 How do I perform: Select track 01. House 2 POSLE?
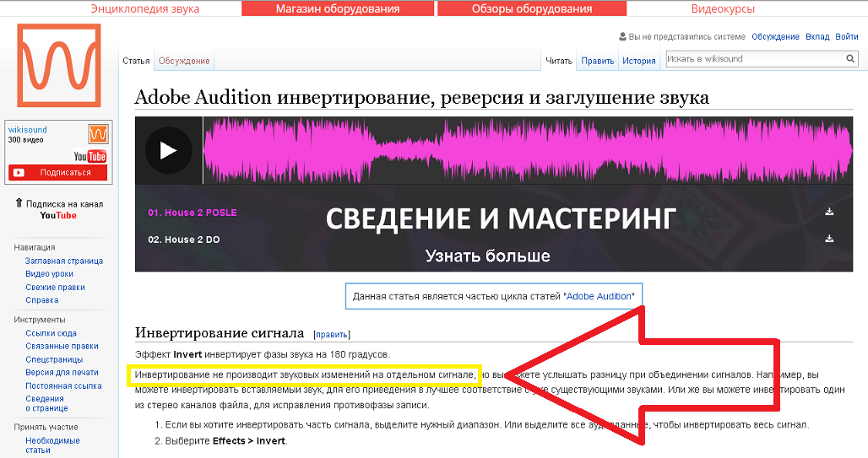click(192, 213)
